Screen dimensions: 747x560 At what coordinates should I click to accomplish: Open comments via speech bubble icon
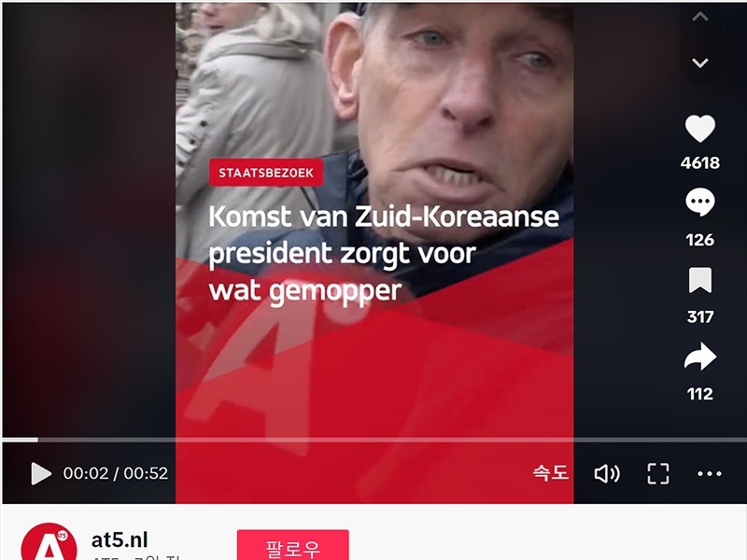(699, 202)
